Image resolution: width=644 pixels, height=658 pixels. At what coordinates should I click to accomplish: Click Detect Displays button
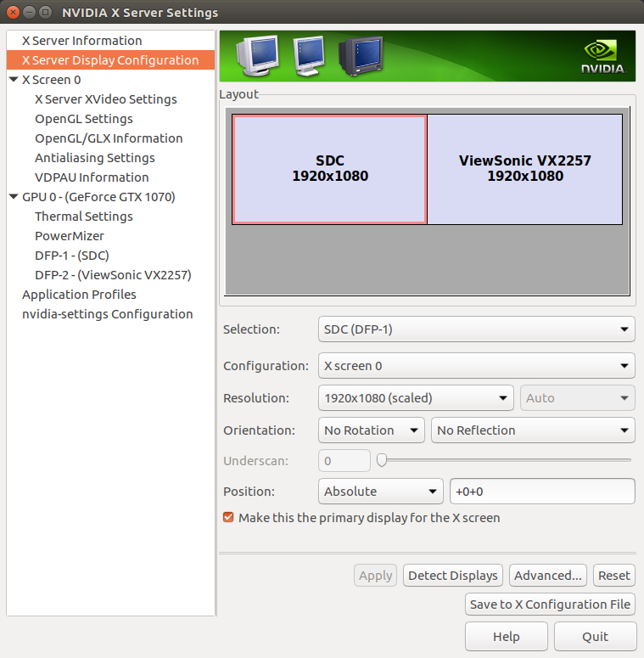click(453, 576)
